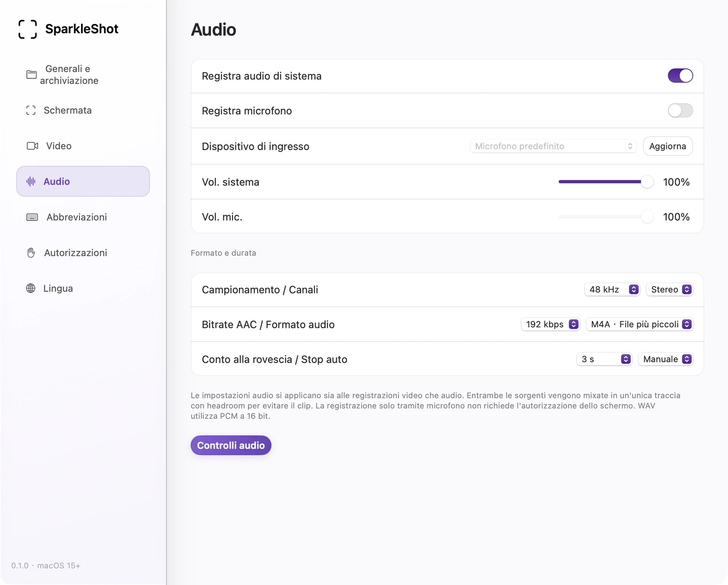728x585 pixels.
Task: Adjust the Vol. sistema slider
Action: [x=606, y=182]
